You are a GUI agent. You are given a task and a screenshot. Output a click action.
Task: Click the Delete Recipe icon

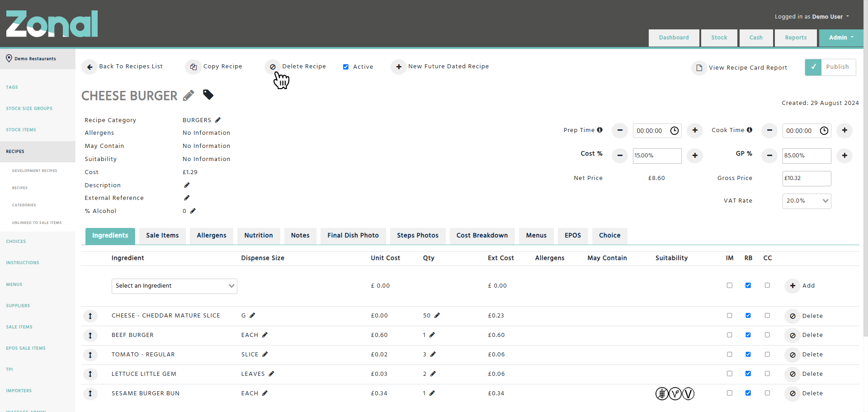click(x=273, y=67)
